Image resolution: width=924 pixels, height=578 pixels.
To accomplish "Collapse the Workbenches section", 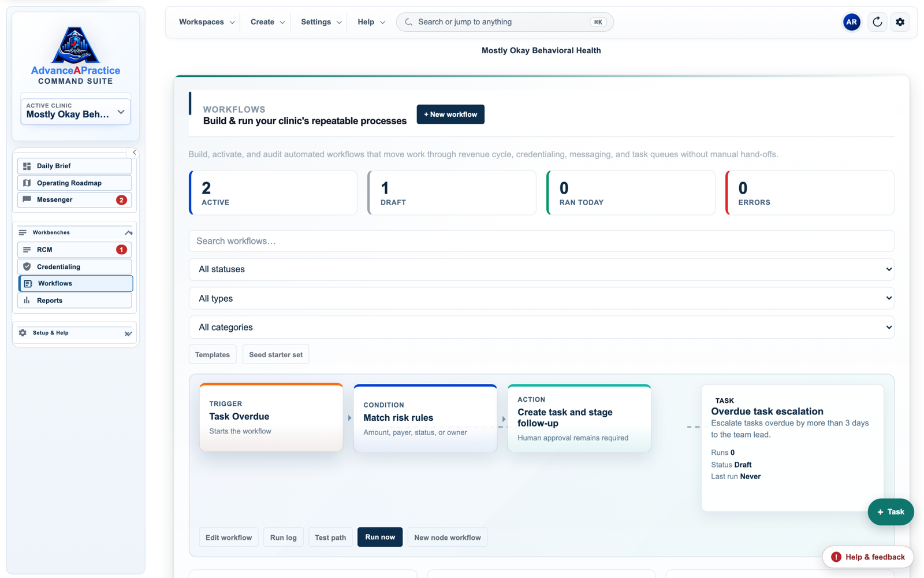I will tap(128, 232).
